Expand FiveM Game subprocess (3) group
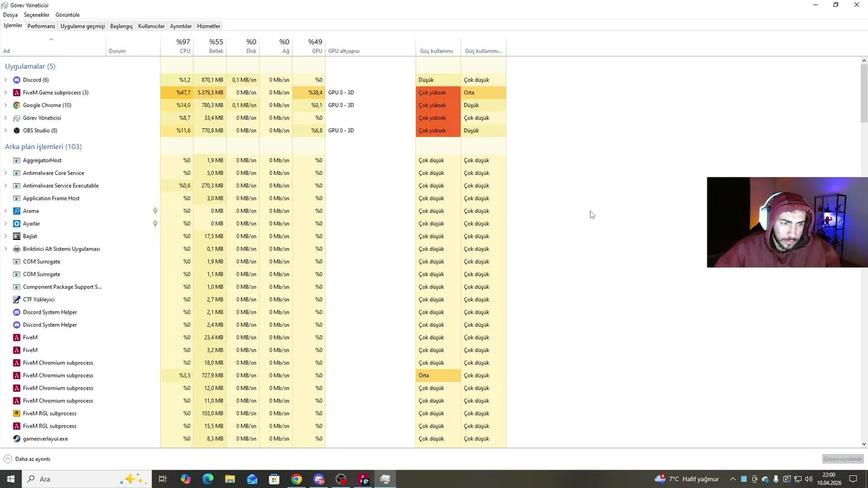 click(x=6, y=92)
